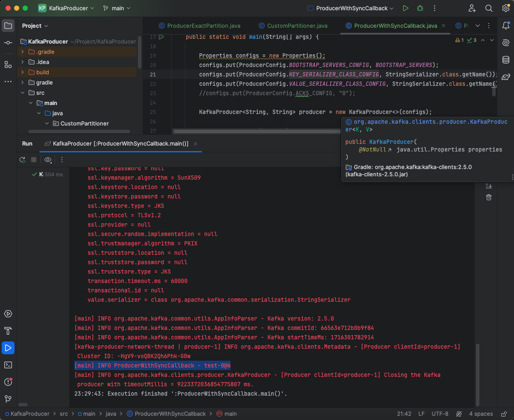Expand the gradle folder
Image resolution: width=514 pixels, height=420 pixels.
pos(23,82)
